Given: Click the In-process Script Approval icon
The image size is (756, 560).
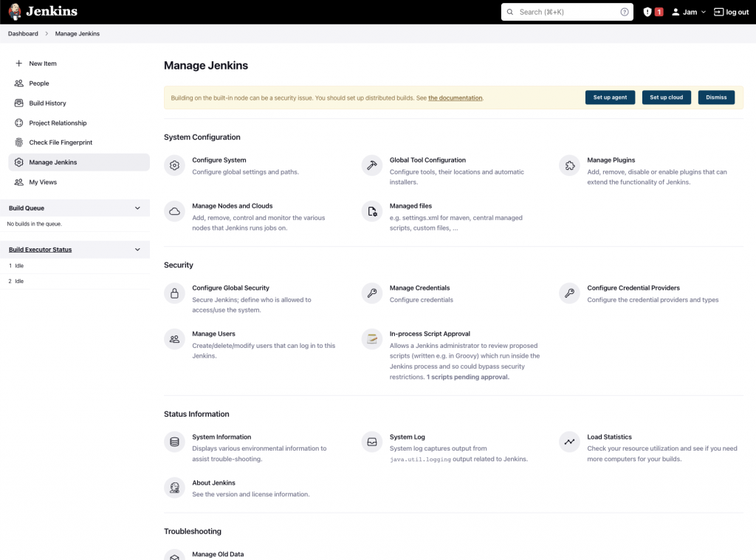Looking at the screenshot, I should (372, 339).
